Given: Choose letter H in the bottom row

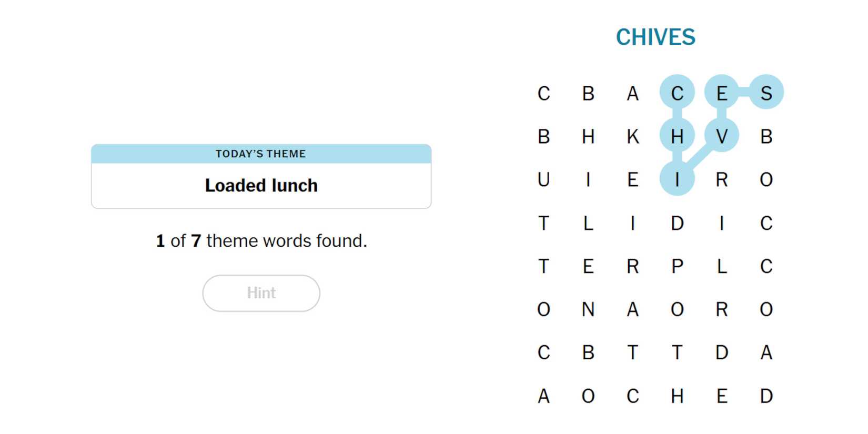Looking at the screenshot, I should 677,396.
